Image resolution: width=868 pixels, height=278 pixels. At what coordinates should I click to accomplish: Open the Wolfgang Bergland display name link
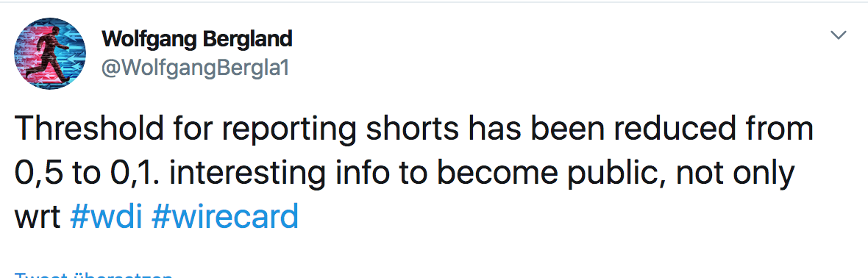(x=196, y=39)
